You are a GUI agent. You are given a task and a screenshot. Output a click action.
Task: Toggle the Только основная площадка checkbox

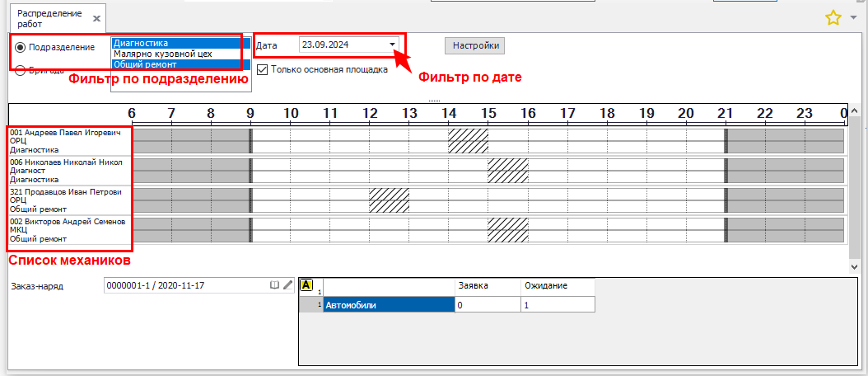tap(263, 70)
